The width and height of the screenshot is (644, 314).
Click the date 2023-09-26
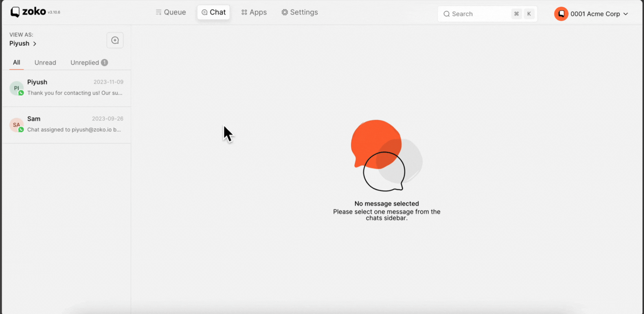108,119
